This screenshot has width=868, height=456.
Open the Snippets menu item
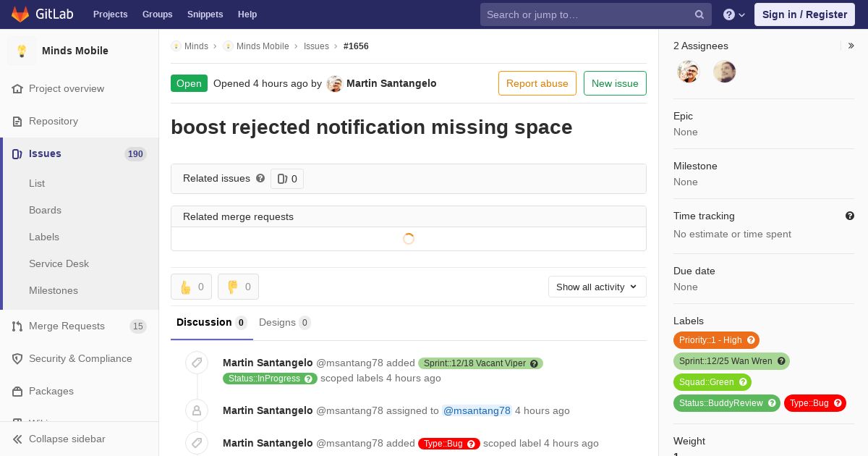tap(205, 14)
